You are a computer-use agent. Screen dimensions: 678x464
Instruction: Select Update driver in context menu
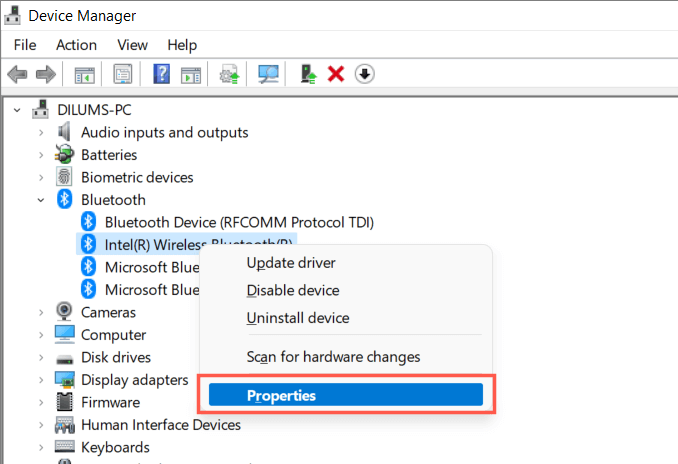click(291, 263)
